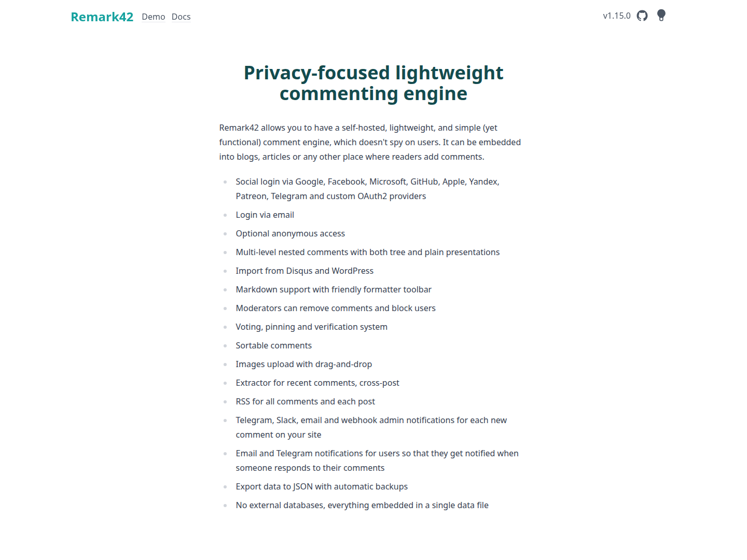
Task: Click 'Voting, pinning and verification system' item
Action: (x=311, y=327)
